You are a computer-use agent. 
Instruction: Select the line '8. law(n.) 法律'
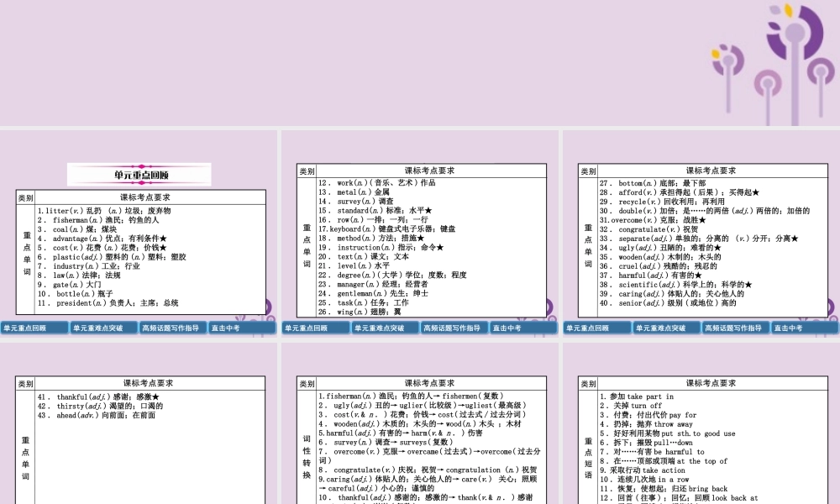point(79,276)
